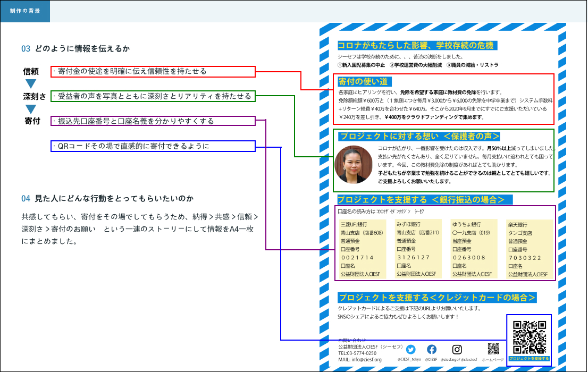Click the Facebook icon in the footer

click(x=432, y=350)
